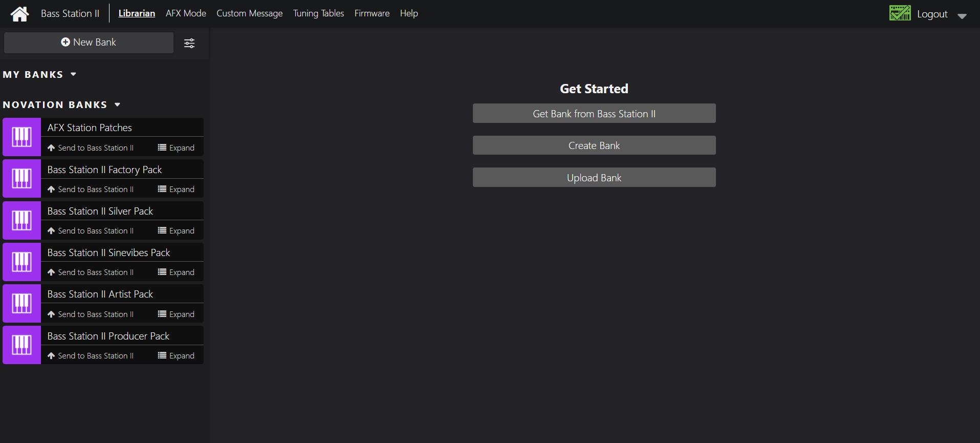
Task: Collapse the NOVATION BANKS section
Action: coord(118,104)
